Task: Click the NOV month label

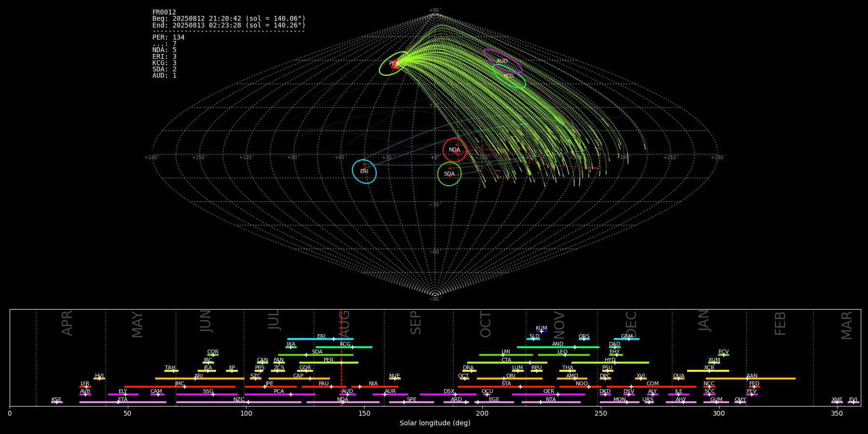Action: tap(559, 325)
